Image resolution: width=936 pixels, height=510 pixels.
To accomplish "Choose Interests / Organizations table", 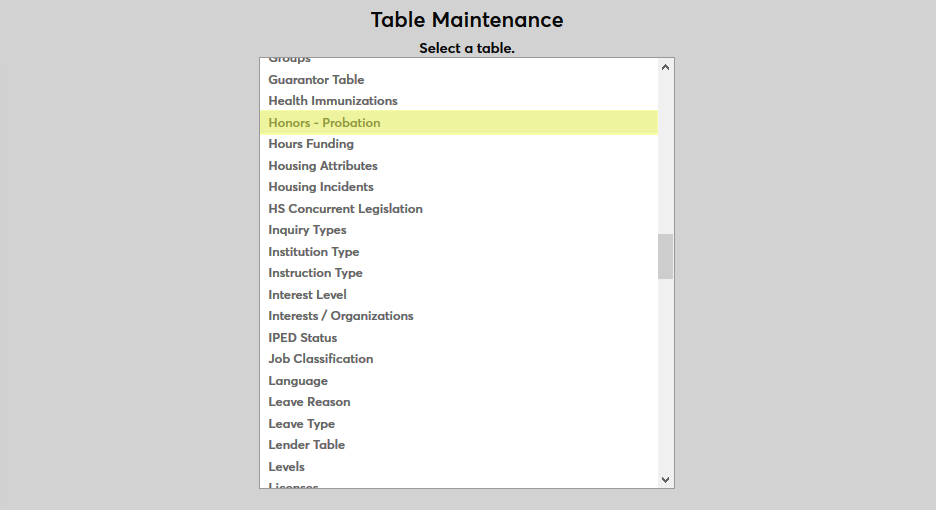I will pos(341,316).
